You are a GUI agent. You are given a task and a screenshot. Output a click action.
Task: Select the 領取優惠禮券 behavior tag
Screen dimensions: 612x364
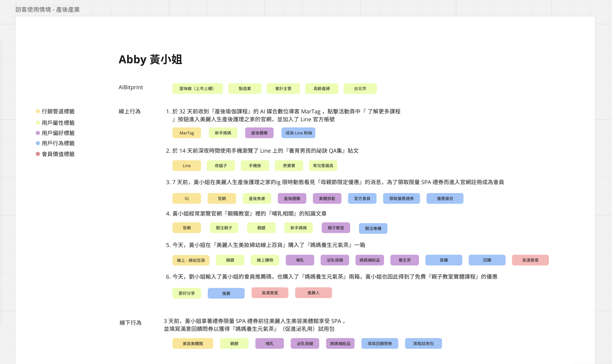[401, 198]
